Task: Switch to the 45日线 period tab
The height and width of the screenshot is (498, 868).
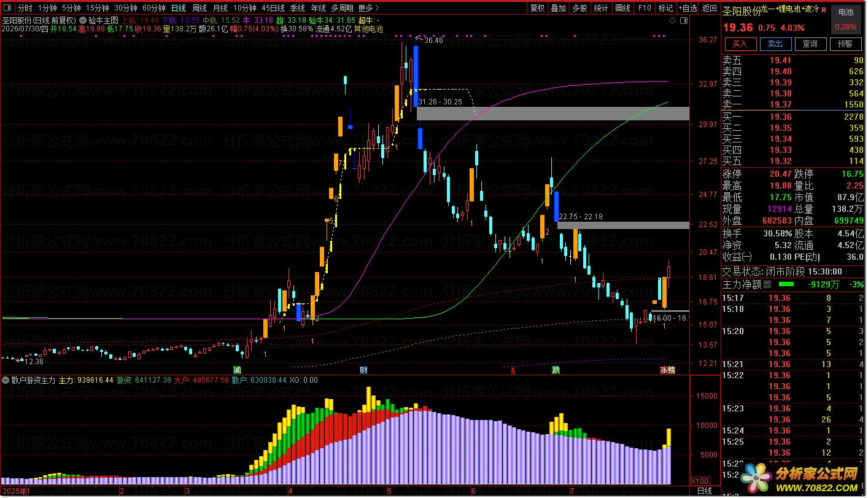Action: tap(273, 8)
